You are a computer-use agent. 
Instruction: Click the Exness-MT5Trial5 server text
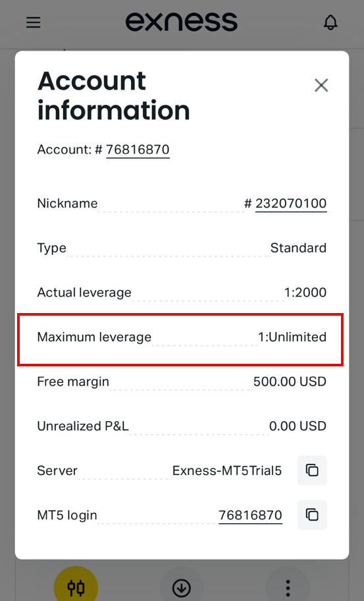click(x=227, y=471)
